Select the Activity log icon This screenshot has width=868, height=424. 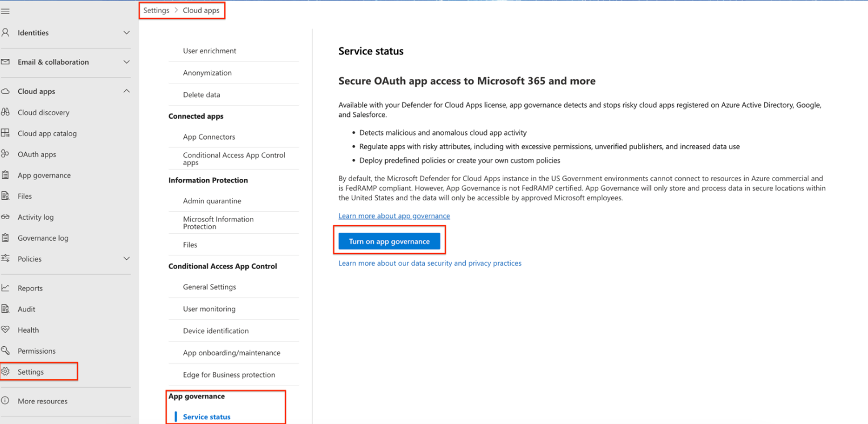tap(7, 217)
